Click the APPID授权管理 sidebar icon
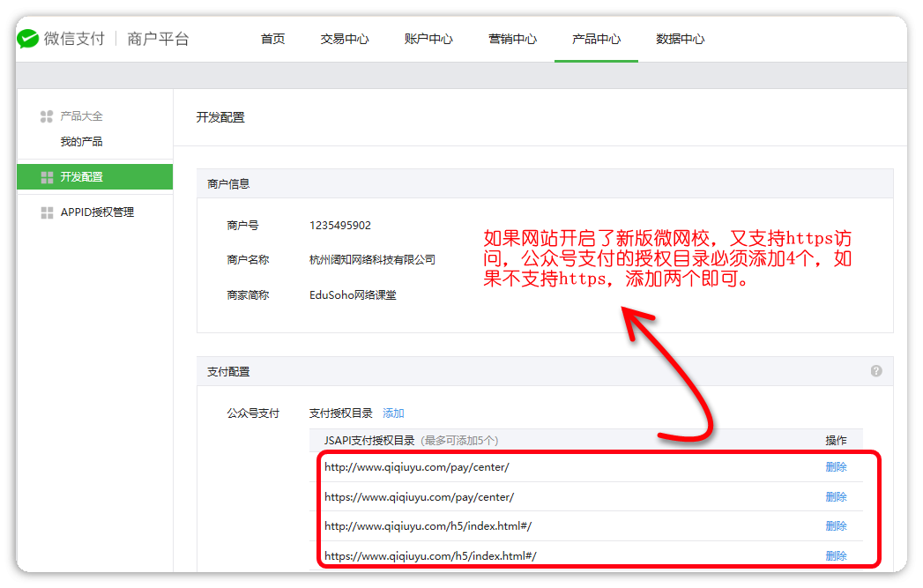Screen dimensions: 923x588 [47, 212]
